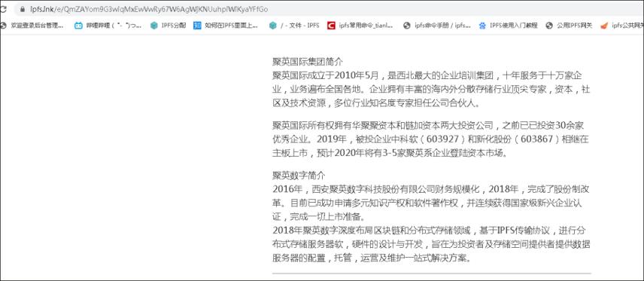The image size is (644, 281).
Task: Open the 公用IPFS网关 bookmark
Action: [x=569, y=26]
